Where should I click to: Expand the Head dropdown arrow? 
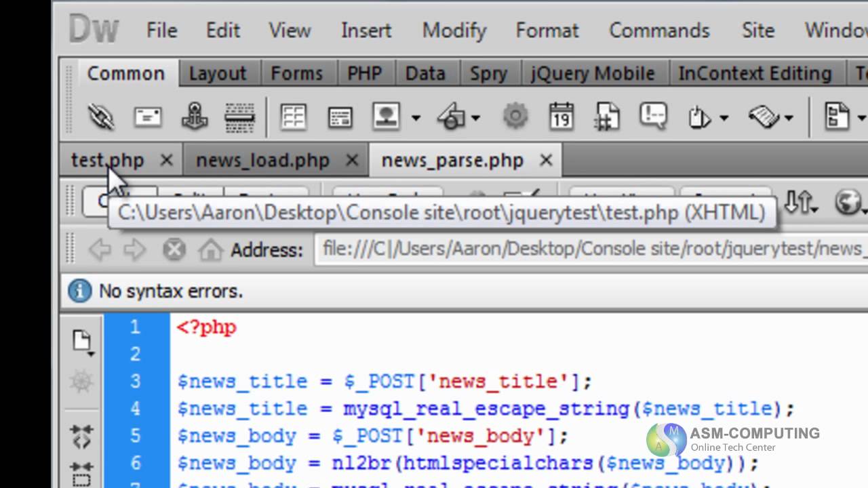pyautogui.click(x=724, y=118)
